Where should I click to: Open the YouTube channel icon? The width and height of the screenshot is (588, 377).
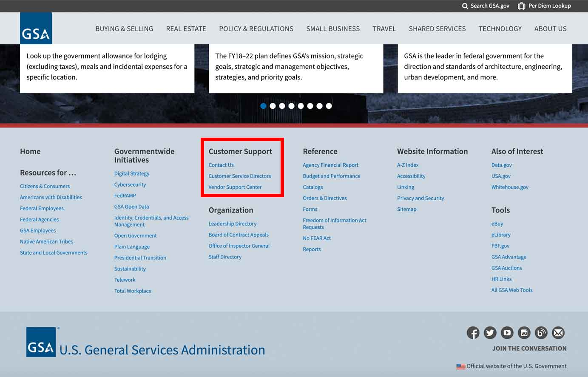coord(507,333)
